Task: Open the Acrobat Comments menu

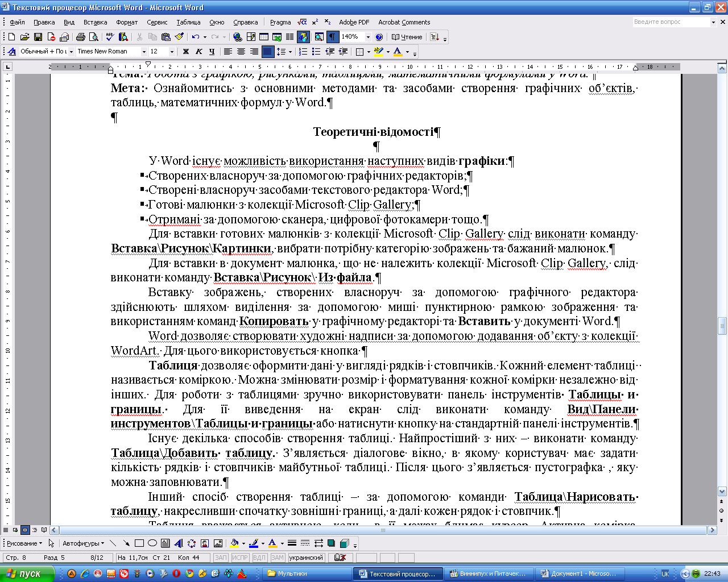Action: point(404,22)
